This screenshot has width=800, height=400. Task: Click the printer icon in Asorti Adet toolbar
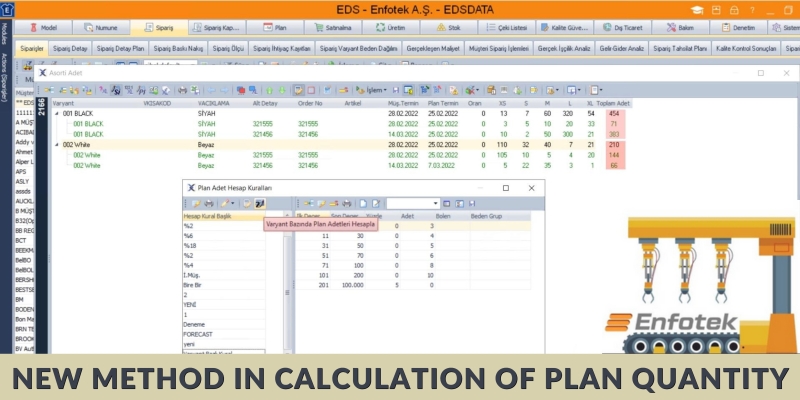click(182, 90)
